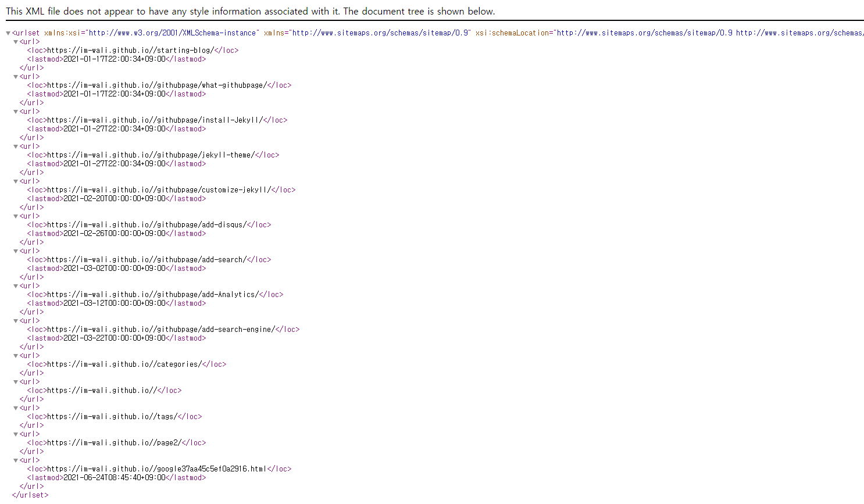The width and height of the screenshot is (864, 504).
Task: Collapse the url node containing starting-blog
Action: pos(16,42)
